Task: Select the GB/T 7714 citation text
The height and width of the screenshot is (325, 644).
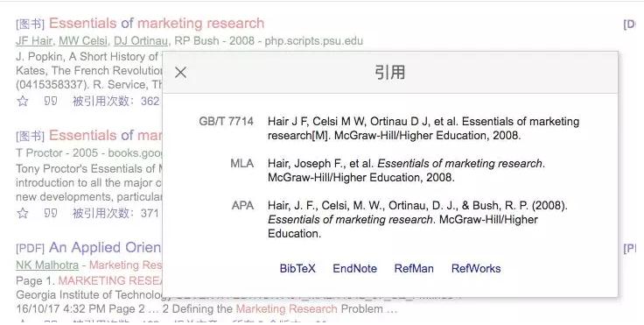Action: tap(423, 129)
